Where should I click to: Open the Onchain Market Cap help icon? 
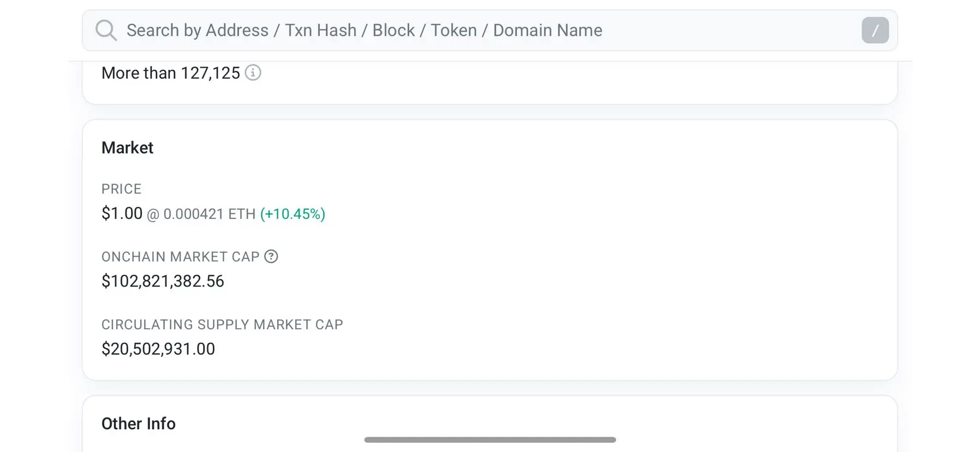point(271,256)
